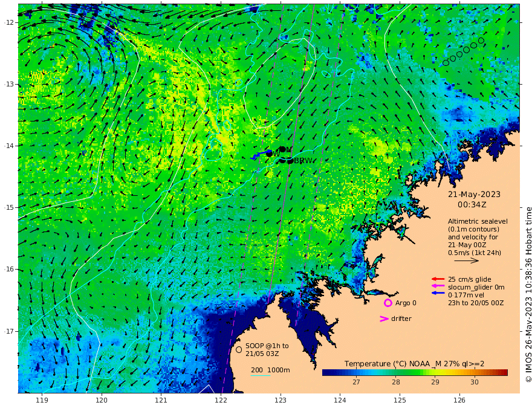Click the '0.5m/s (1kt 24h)' label

point(475,253)
